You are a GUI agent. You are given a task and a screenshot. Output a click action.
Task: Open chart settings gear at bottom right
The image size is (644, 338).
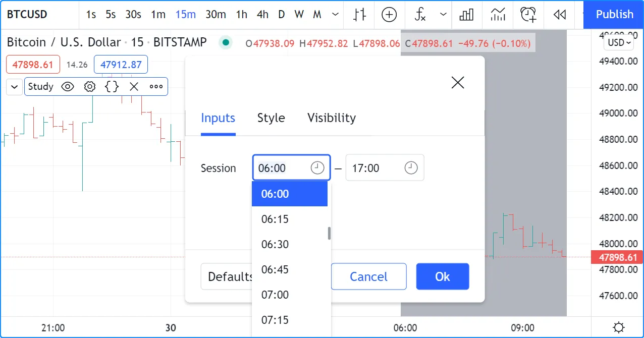[x=619, y=327]
